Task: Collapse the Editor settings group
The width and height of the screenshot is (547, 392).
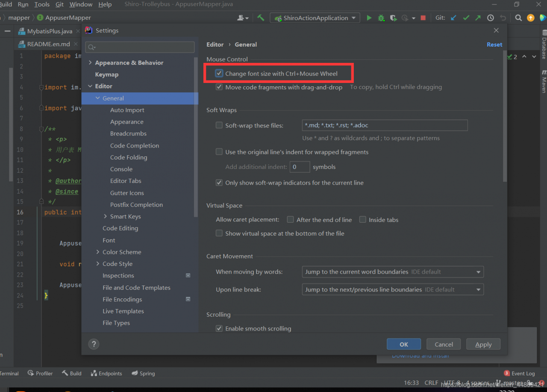Action: coord(90,86)
